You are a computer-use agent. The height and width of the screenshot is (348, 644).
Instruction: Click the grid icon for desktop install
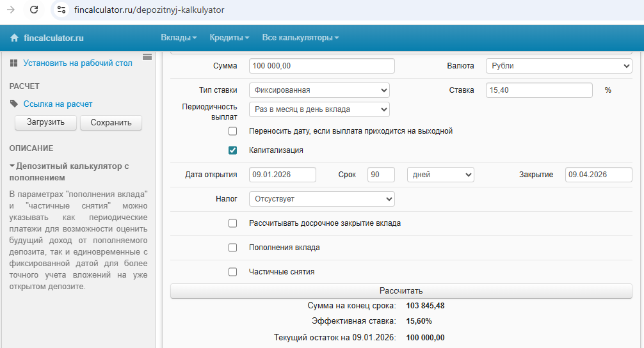pos(14,63)
